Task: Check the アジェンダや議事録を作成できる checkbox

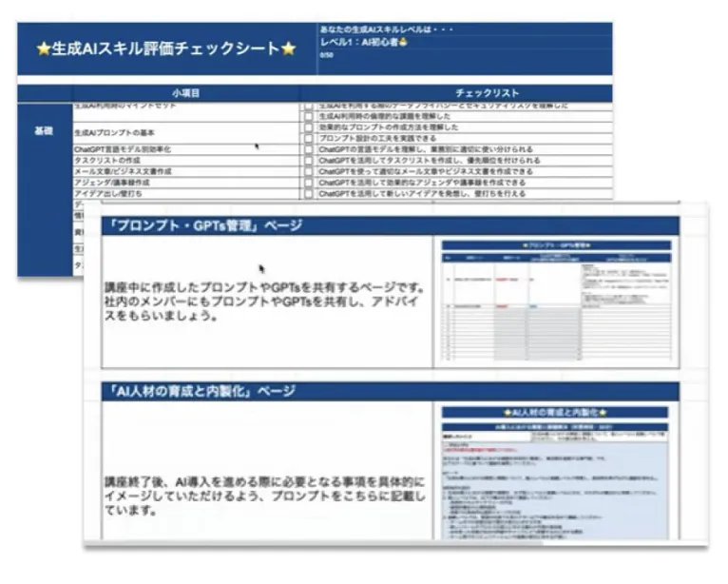Action: point(308,183)
